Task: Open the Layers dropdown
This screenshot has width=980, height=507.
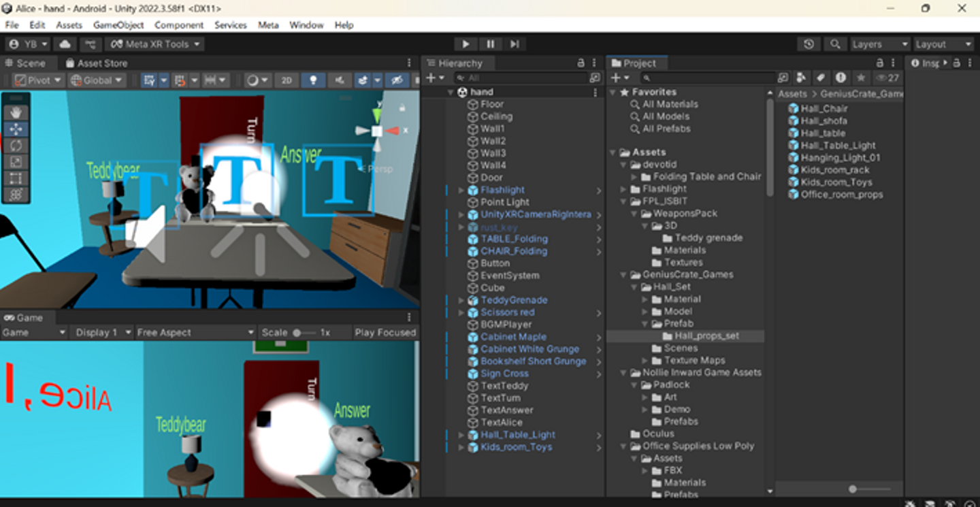Action: [879, 44]
